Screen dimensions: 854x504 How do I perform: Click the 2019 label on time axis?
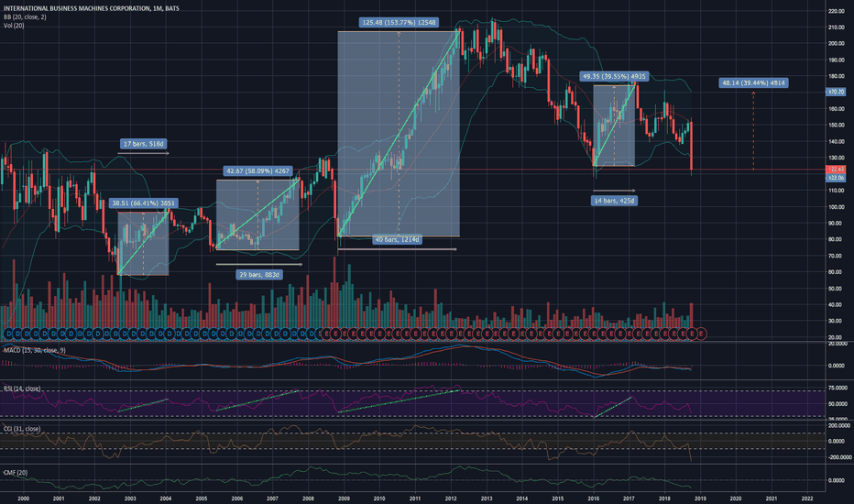700,499
